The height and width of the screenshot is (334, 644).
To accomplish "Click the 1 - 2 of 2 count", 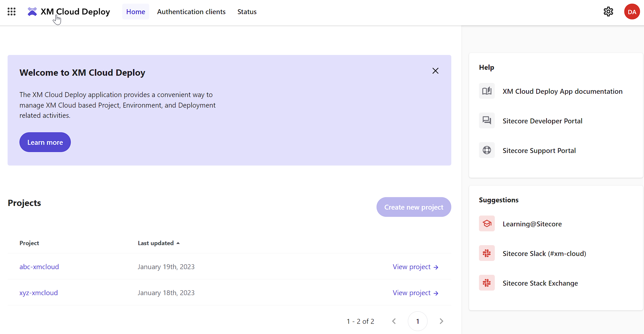I will coord(360,321).
